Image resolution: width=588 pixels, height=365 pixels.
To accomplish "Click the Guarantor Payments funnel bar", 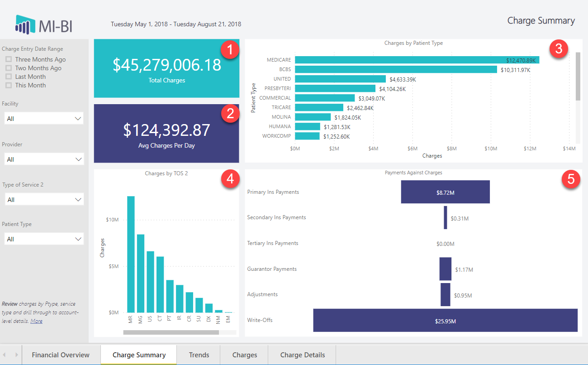I will coord(446,269).
